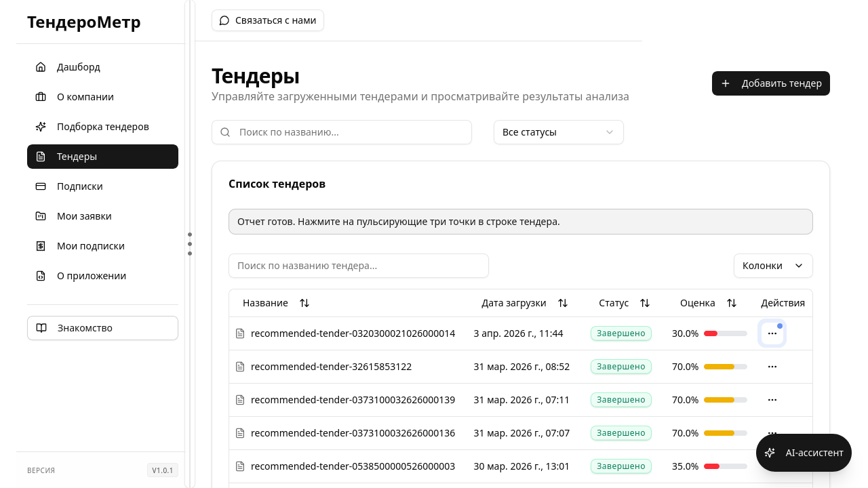Click score bar of recommended-tender-32615853122

point(726,367)
